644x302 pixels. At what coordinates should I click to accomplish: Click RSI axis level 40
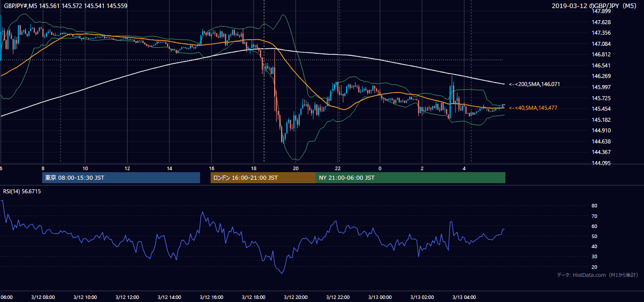594,247
